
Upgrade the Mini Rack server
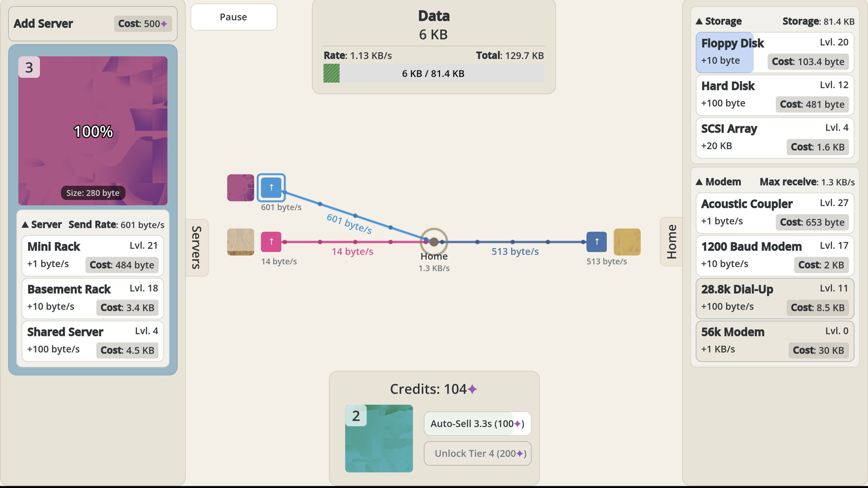pyautogui.click(x=93, y=256)
